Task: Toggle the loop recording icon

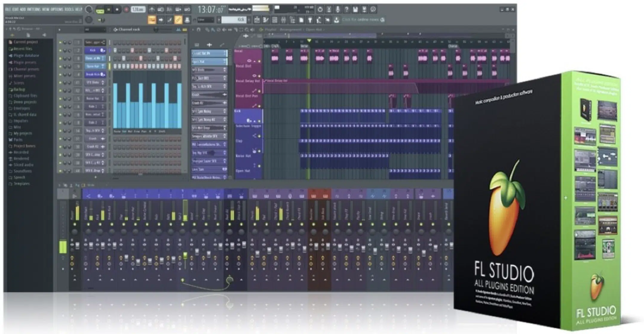Action: 187,10
